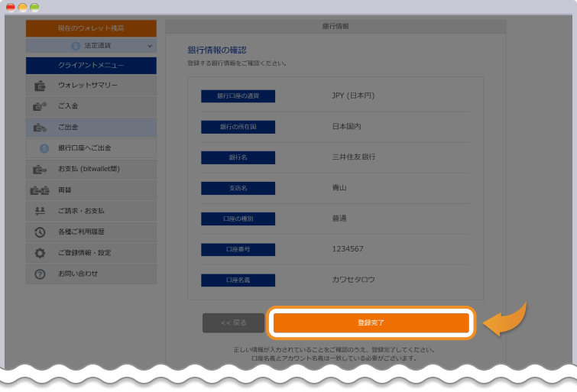
Task: Open 銀行口座へご出金 submenu item
Action: [x=91, y=148]
